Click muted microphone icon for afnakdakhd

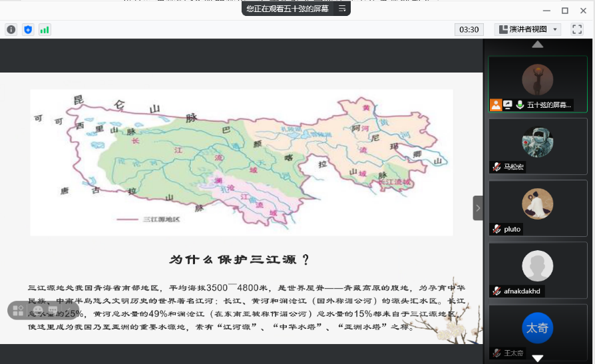[x=496, y=291]
